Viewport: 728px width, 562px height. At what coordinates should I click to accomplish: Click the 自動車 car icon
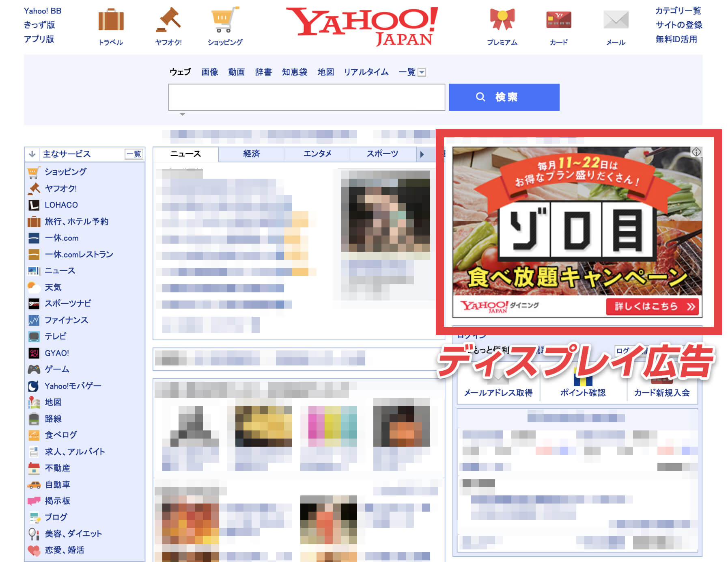pyautogui.click(x=34, y=484)
